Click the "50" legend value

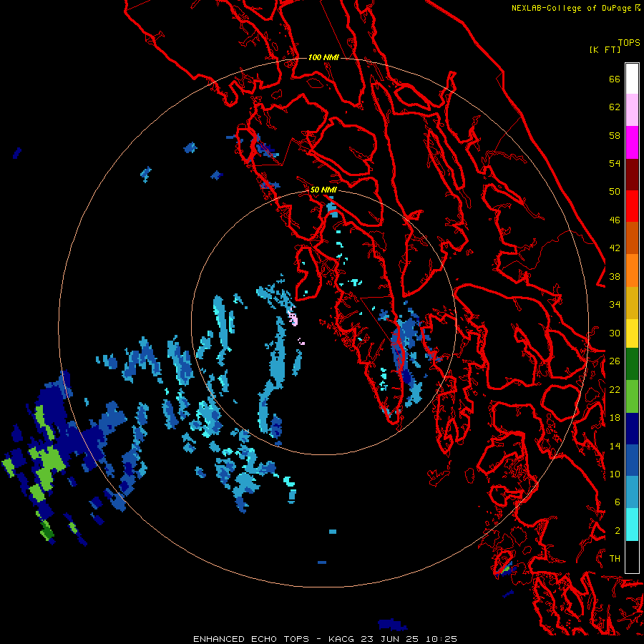coord(615,191)
